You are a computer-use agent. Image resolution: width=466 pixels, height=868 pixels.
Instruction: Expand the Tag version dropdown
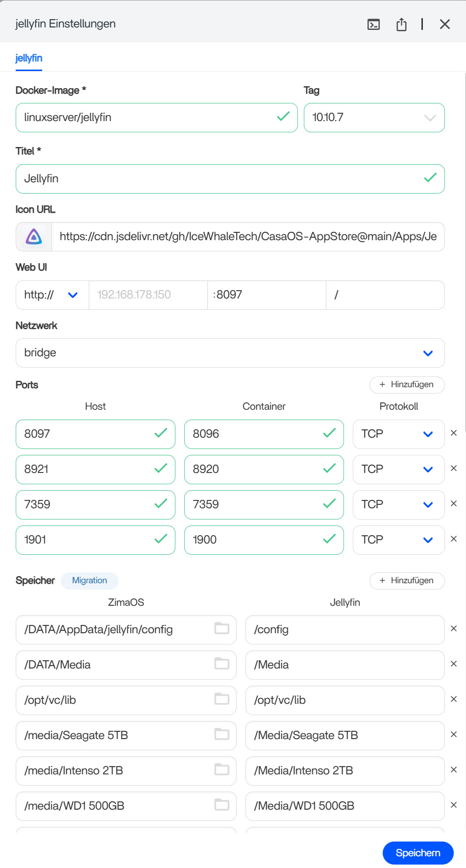pyautogui.click(x=429, y=118)
